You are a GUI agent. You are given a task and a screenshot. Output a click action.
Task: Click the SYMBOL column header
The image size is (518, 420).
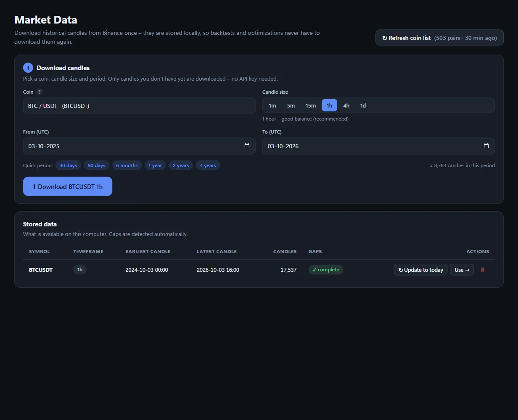point(40,252)
